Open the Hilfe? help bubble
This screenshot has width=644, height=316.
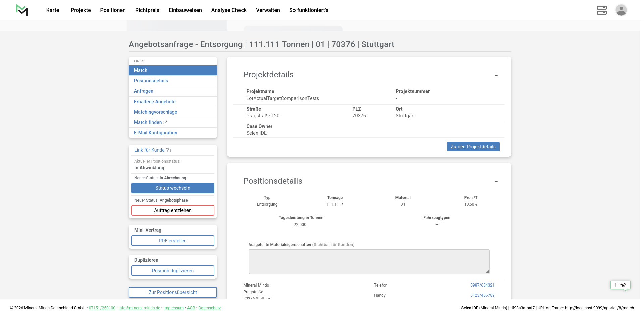tap(620, 285)
